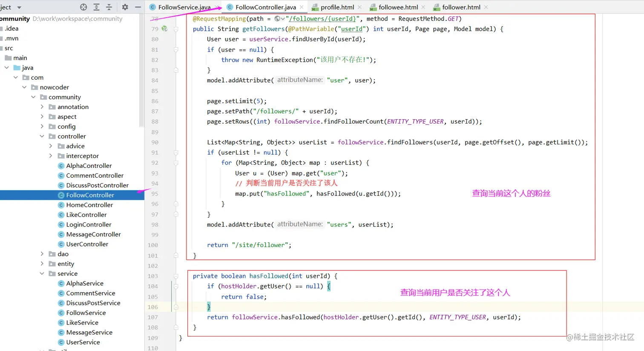Expand the annotation package
Viewport: 644px width, 351px height.
(42, 106)
